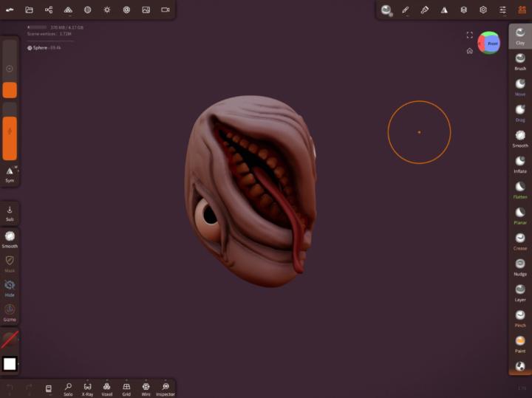Image resolution: width=532 pixels, height=398 pixels.
Task: Enable Wire wireframe display
Action: pos(146,388)
